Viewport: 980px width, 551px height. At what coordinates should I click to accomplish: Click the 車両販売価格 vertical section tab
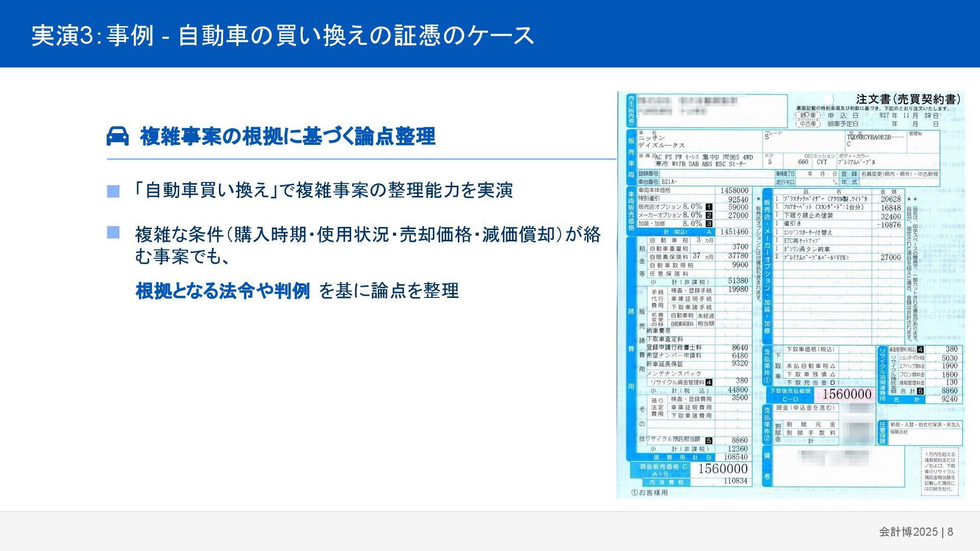(631, 211)
